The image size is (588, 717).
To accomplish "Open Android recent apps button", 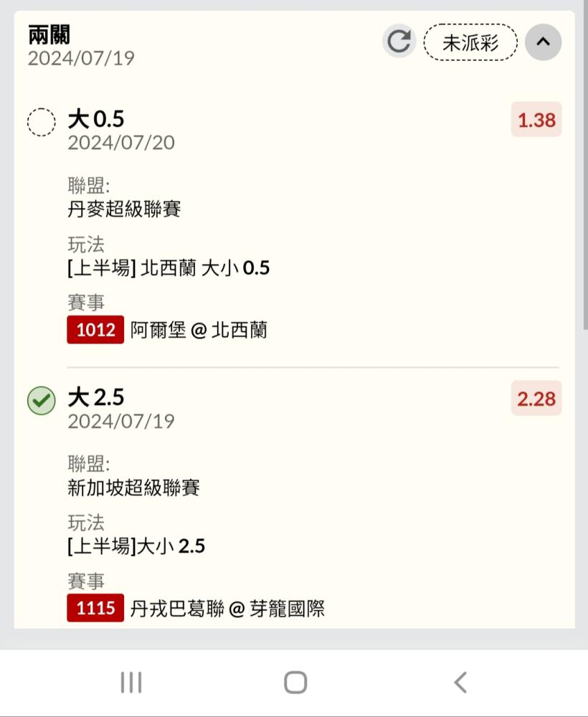I will tap(131, 683).
